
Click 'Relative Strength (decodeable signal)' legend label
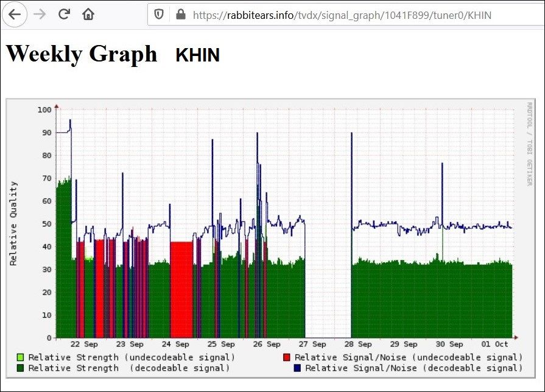[129, 368]
